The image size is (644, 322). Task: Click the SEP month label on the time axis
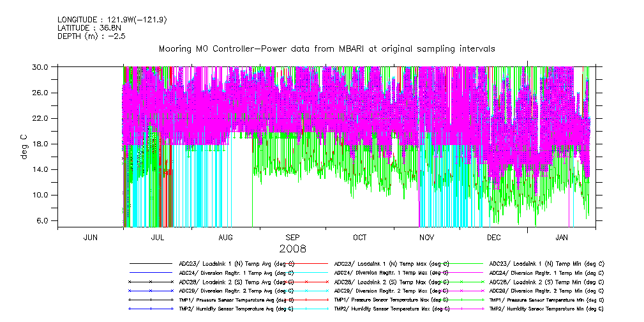pos(293,237)
